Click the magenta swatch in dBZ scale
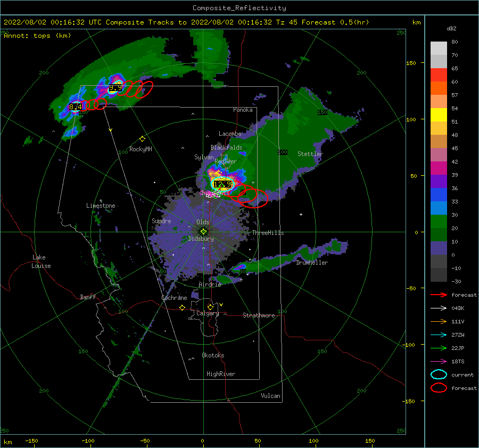The image size is (479, 448). (x=439, y=168)
